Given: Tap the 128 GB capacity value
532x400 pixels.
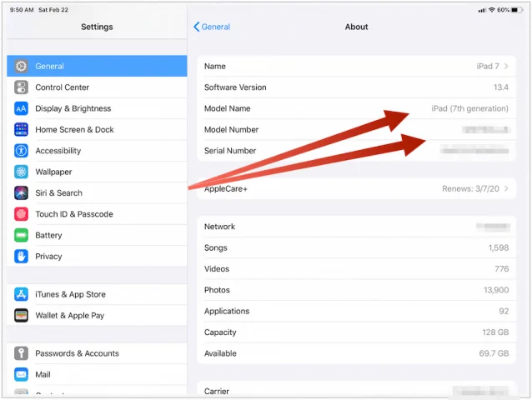Looking at the screenshot, I should pyautogui.click(x=495, y=332).
